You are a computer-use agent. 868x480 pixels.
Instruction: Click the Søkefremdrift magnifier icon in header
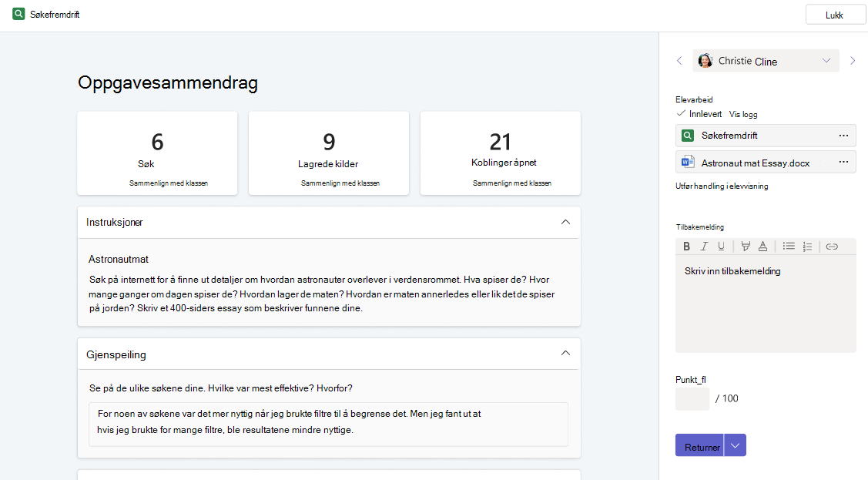(18, 14)
